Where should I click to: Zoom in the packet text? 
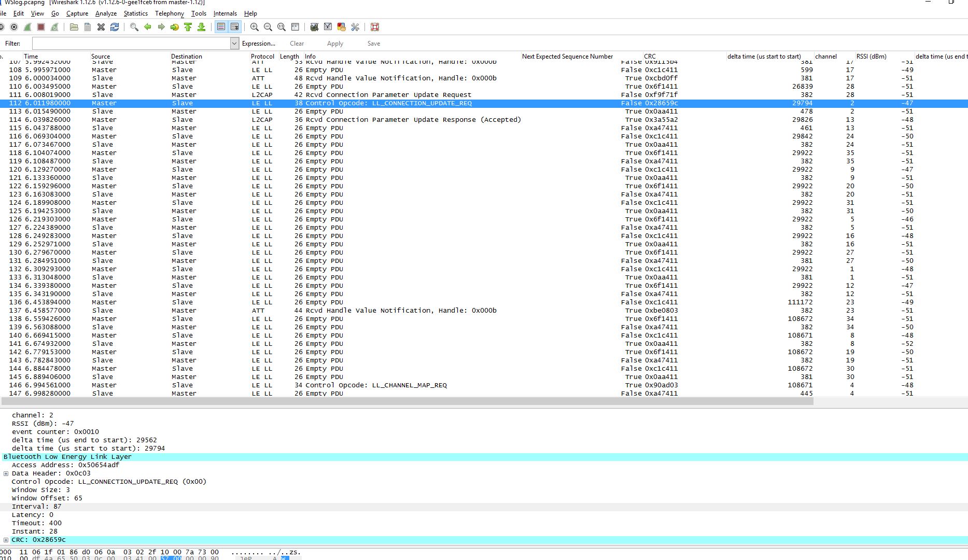[255, 27]
